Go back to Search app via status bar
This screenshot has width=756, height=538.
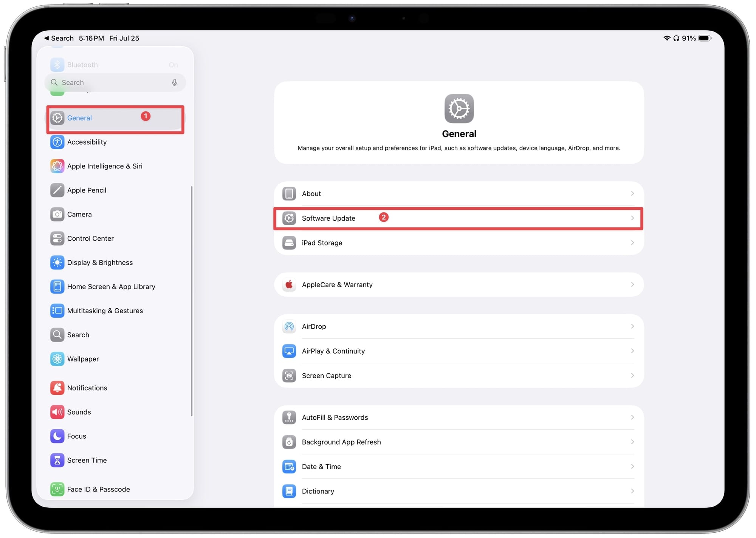point(59,39)
